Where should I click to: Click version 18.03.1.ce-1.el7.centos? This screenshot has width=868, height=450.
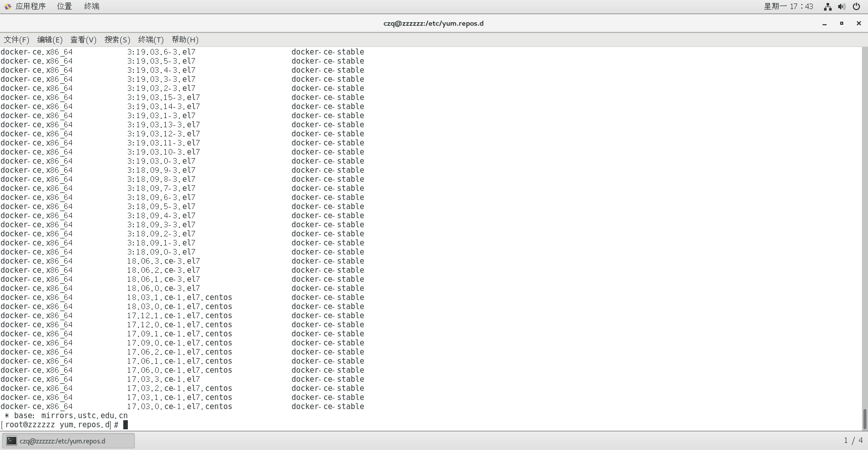pos(179,297)
